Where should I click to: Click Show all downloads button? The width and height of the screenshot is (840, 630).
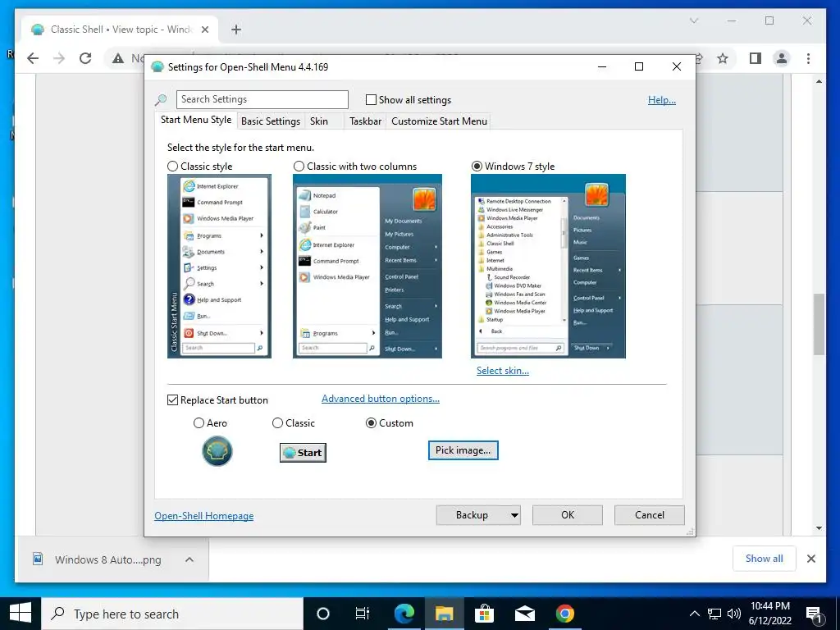coord(764,559)
